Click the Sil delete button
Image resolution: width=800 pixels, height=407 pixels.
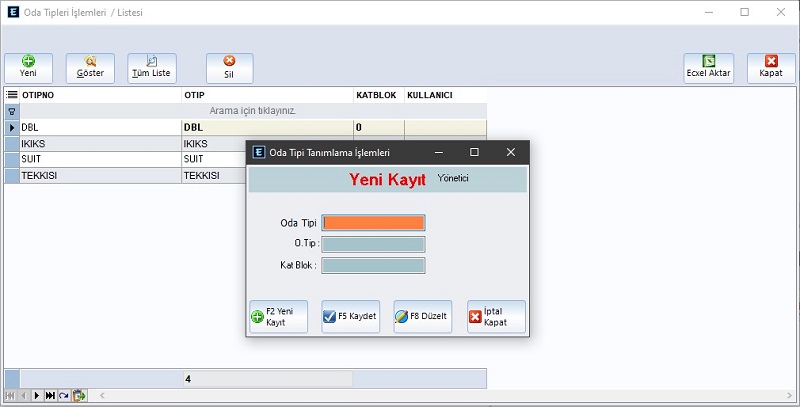pos(230,68)
